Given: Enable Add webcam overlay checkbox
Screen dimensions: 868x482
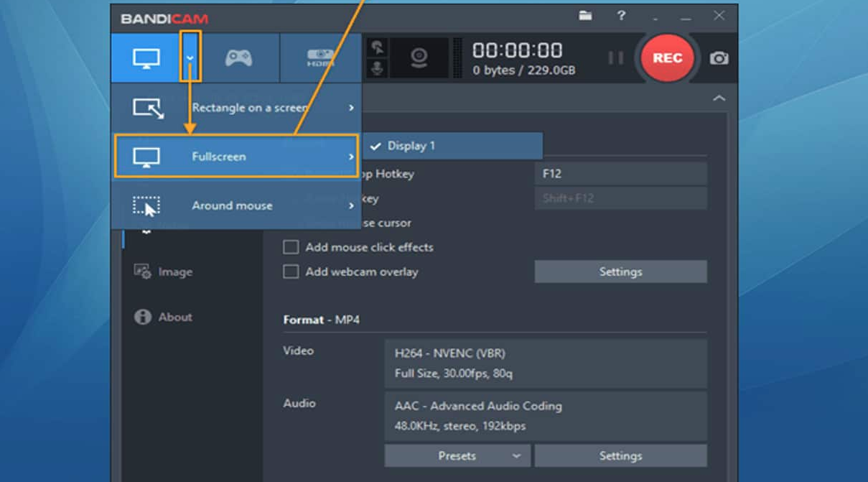Looking at the screenshot, I should [x=291, y=272].
